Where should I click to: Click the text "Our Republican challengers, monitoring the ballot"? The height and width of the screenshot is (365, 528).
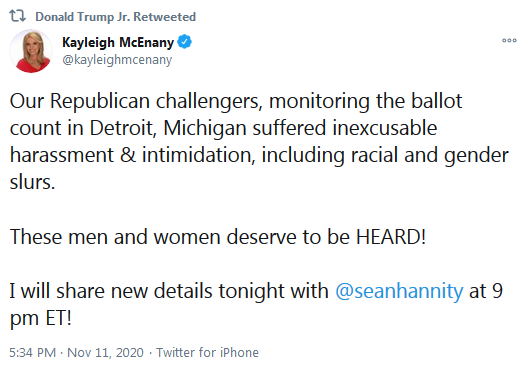click(236, 101)
